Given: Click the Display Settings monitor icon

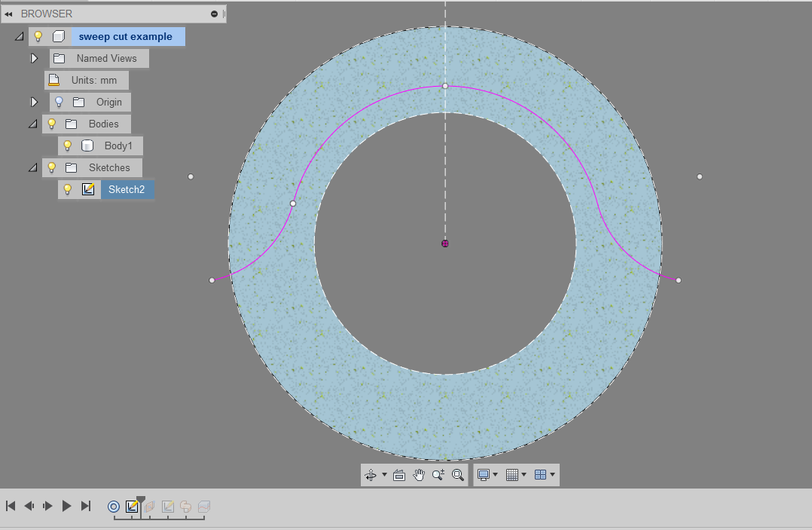Looking at the screenshot, I should click(484, 474).
